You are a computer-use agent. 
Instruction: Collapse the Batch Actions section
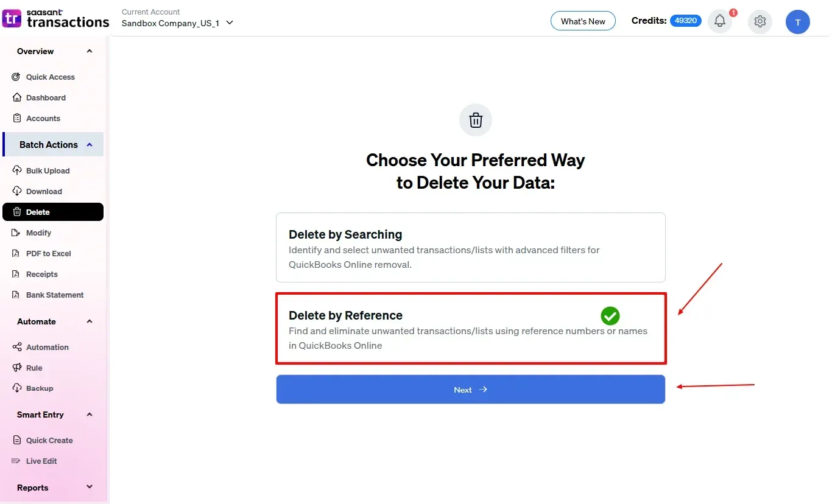[x=90, y=145]
